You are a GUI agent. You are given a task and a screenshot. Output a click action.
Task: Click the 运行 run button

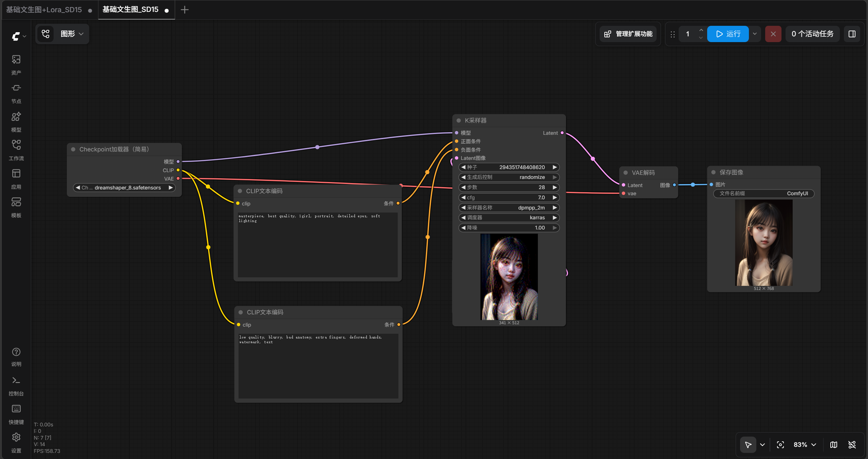(728, 34)
